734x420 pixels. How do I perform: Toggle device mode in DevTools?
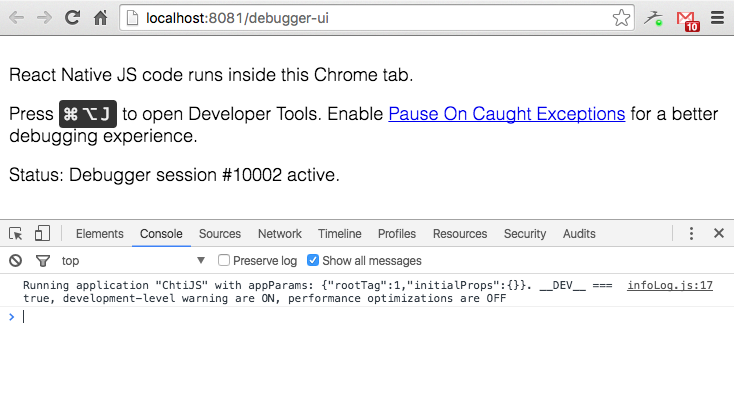point(42,233)
